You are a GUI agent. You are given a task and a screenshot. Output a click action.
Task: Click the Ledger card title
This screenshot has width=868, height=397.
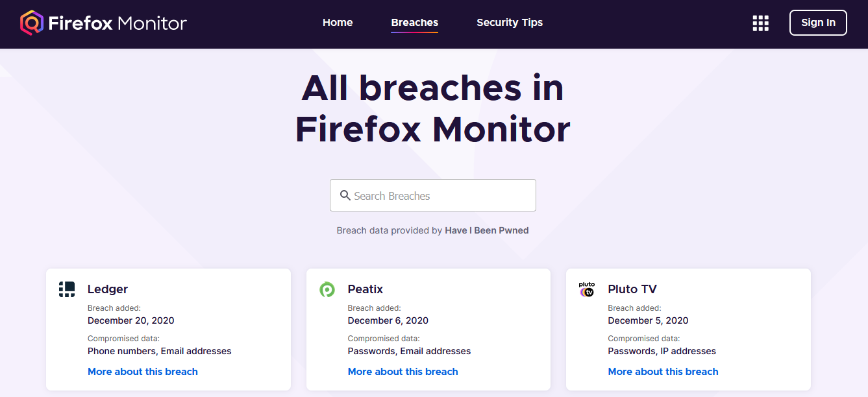click(108, 289)
